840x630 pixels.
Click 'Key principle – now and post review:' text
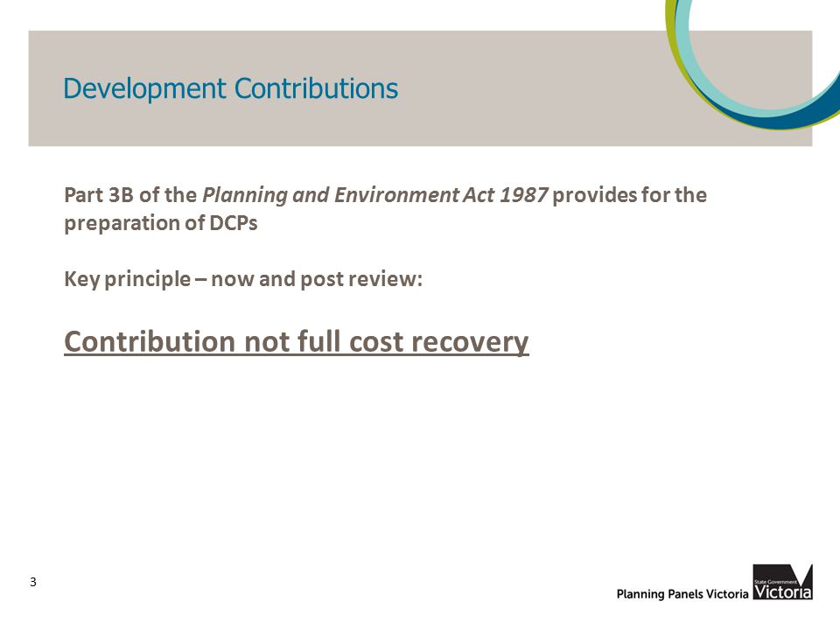(243, 279)
